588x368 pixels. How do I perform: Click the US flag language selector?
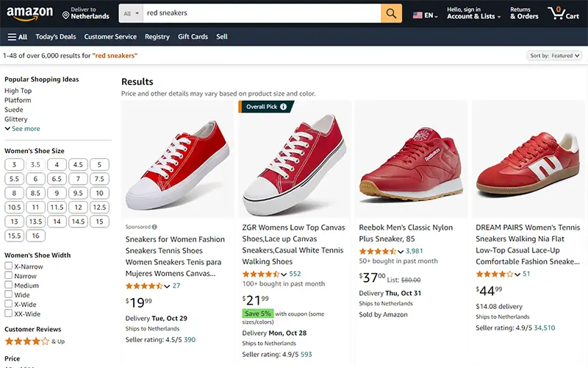418,15
